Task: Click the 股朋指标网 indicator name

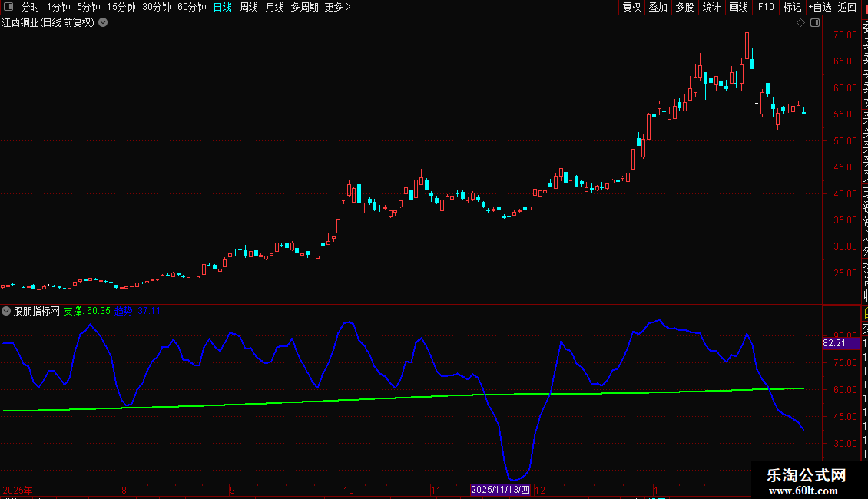Action: click(x=37, y=311)
